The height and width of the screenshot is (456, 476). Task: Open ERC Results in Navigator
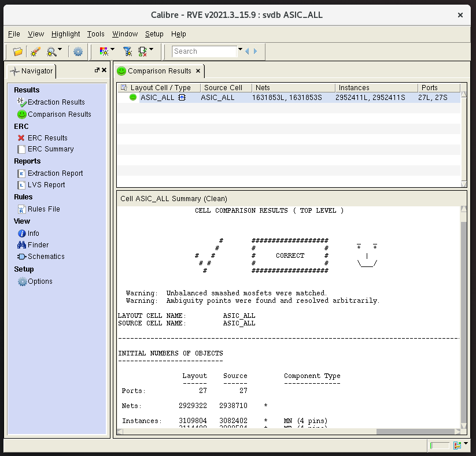coord(42,138)
